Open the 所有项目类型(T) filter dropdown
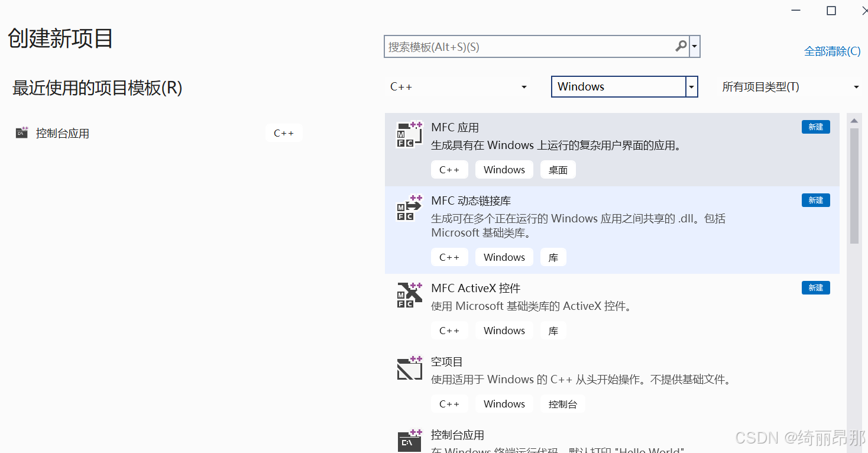Image resolution: width=868 pixels, height=453 pixels. pos(856,87)
